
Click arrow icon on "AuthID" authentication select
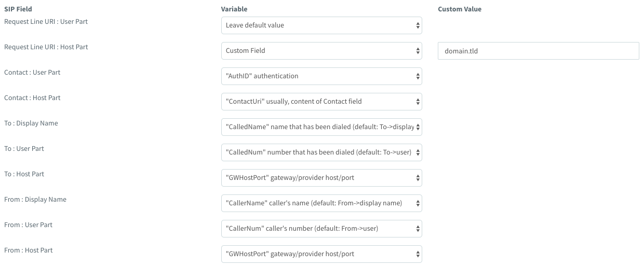(x=418, y=76)
